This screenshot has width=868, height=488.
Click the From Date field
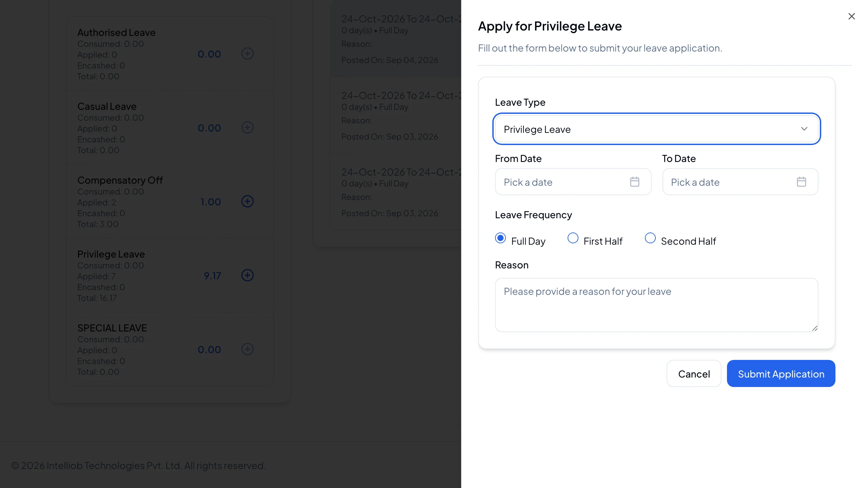[573, 182]
